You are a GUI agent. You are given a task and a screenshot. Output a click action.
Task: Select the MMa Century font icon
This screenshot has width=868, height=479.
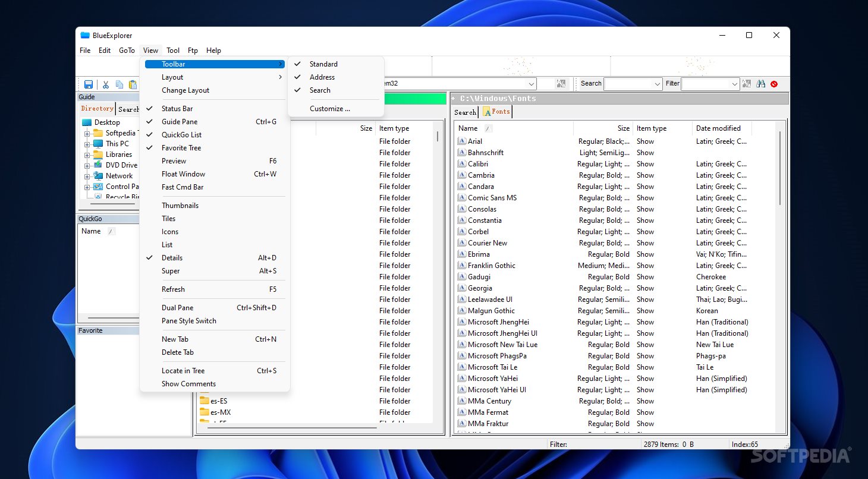click(461, 401)
